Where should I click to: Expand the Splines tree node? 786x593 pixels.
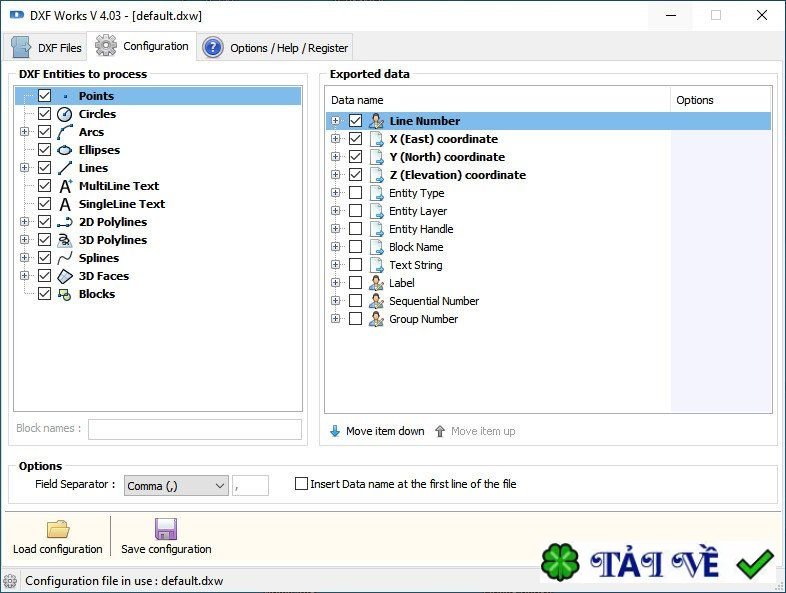24,258
